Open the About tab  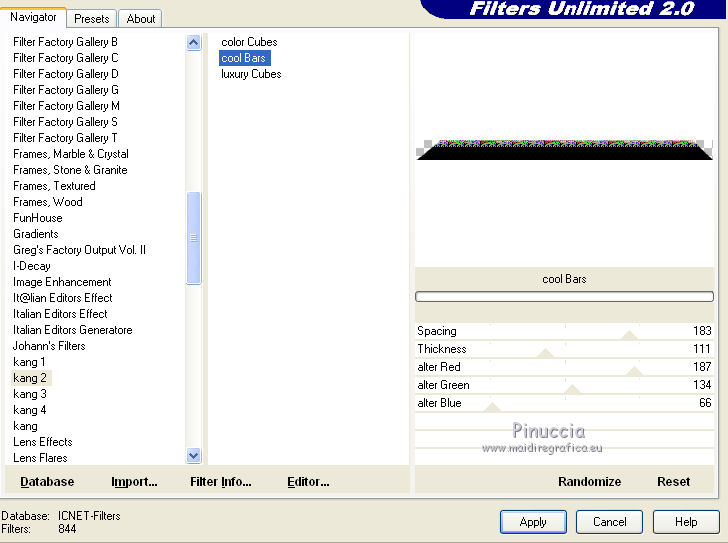click(x=141, y=19)
